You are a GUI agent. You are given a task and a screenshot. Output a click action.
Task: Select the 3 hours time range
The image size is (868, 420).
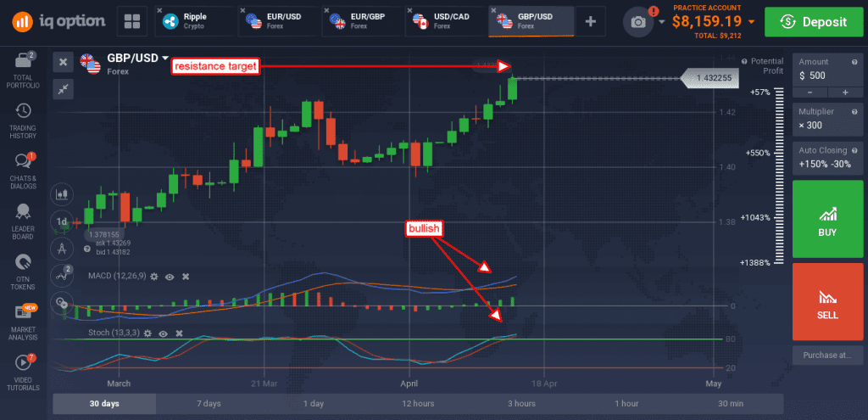point(522,403)
